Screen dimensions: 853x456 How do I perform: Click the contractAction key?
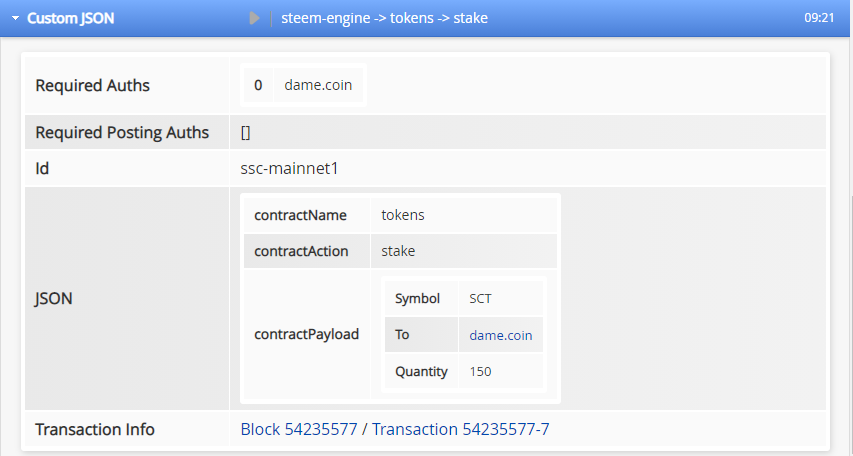(x=301, y=251)
